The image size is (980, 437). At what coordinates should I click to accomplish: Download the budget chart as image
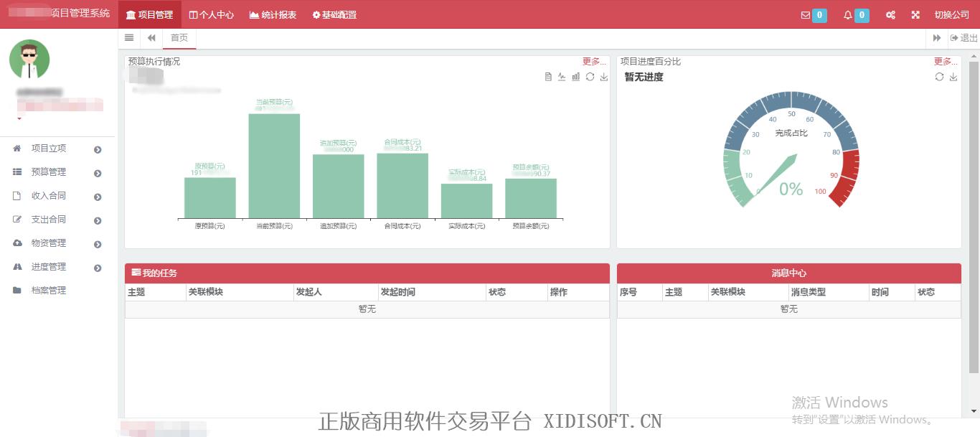point(603,77)
